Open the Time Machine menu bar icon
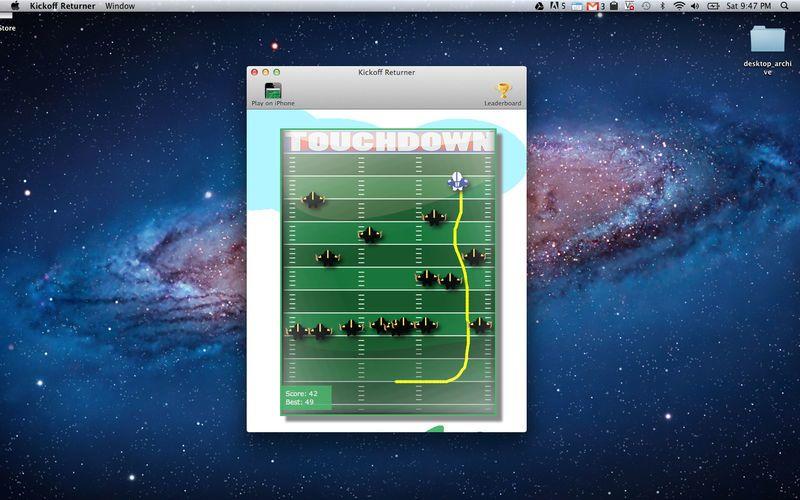The height and width of the screenshot is (500, 800). [x=646, y=6]
